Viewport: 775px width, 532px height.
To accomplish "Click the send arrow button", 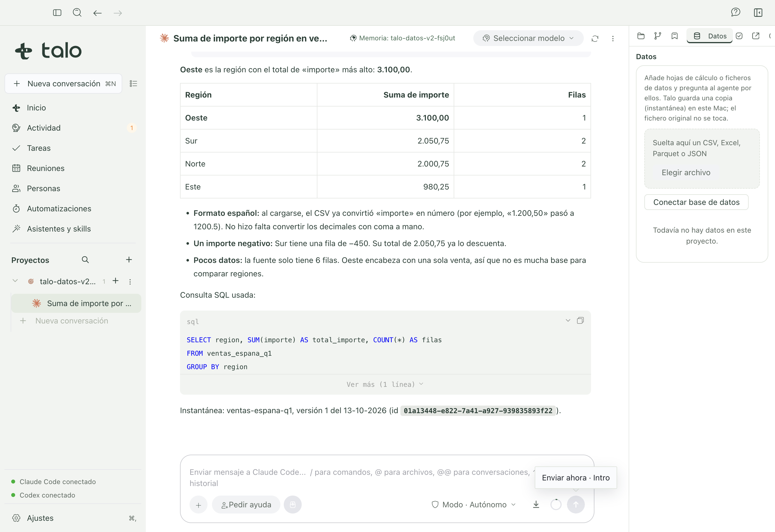I will point(575,504).
